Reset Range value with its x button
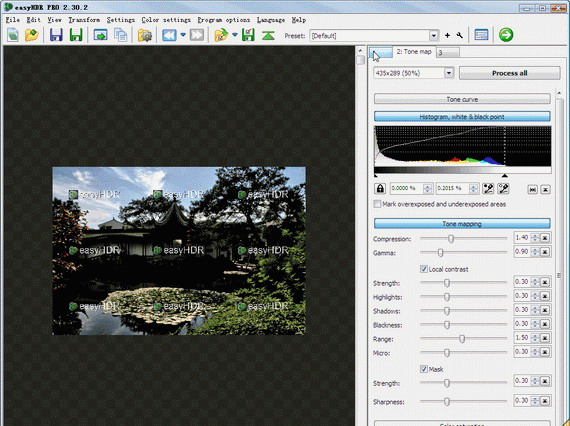The width and height of the screenshot is (570, 426). [x=545, y=338]
